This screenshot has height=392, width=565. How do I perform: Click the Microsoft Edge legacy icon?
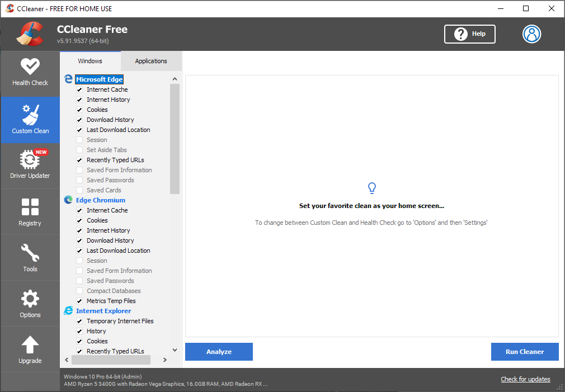coord(68,79)
